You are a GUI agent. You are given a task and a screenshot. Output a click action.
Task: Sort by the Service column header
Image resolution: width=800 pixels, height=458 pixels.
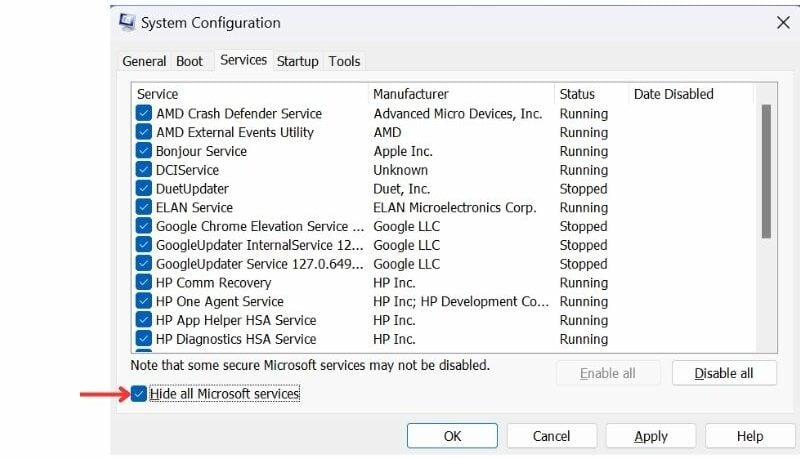click(x=250, y=94)
